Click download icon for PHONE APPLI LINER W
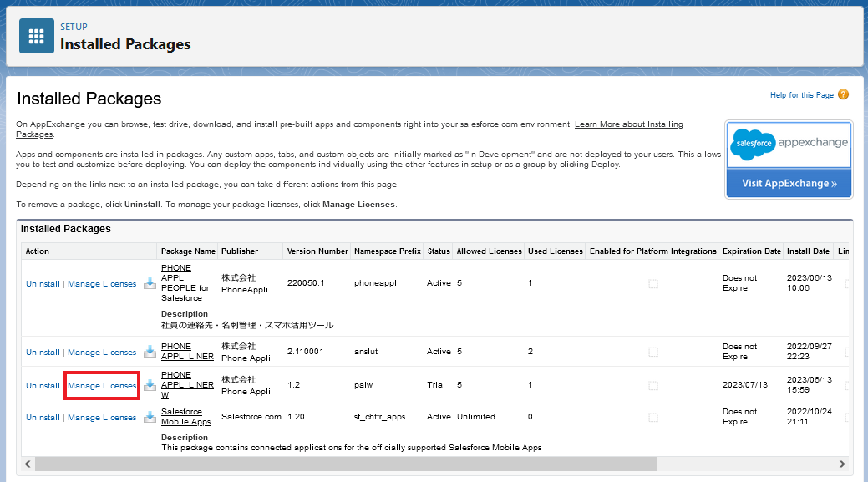The width and height of the screenshot is (868, 482). (150, 385)
